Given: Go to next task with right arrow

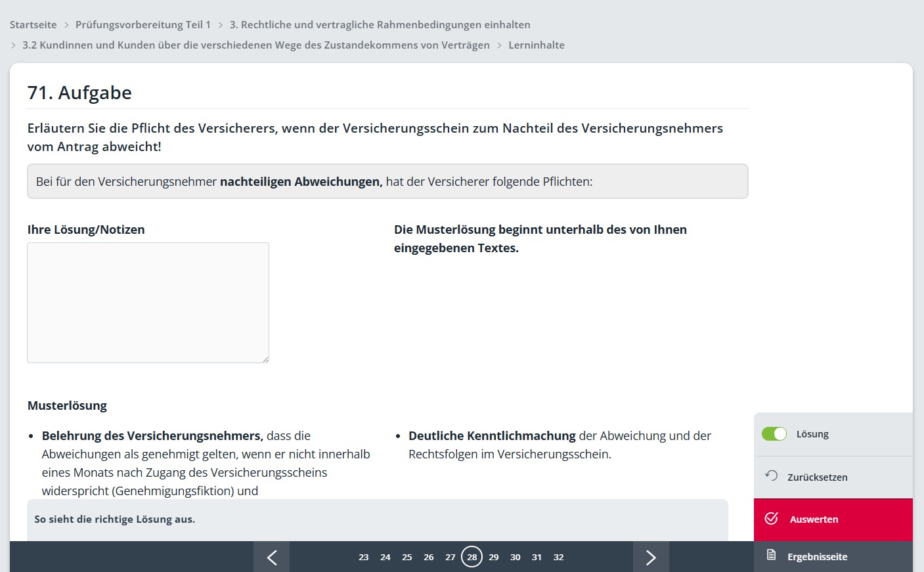Looking at the screenshot, I should pos(651,557).
